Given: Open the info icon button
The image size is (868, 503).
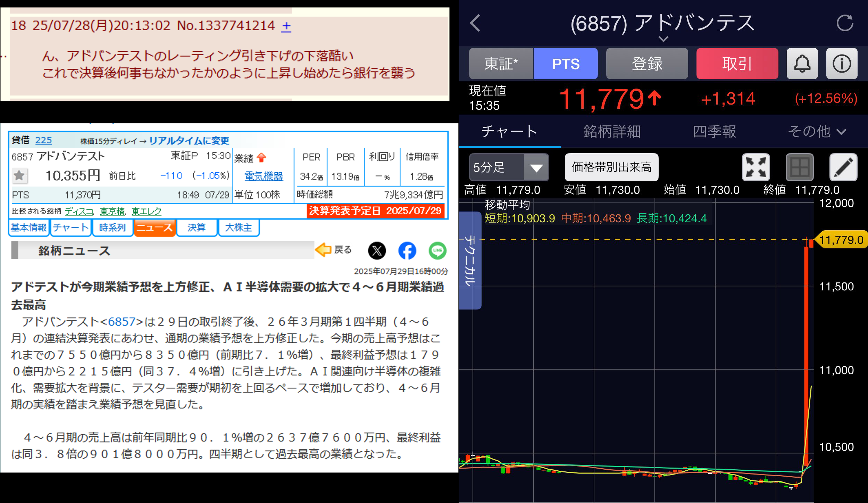Looking at the screenshot, I should [842, 64].
